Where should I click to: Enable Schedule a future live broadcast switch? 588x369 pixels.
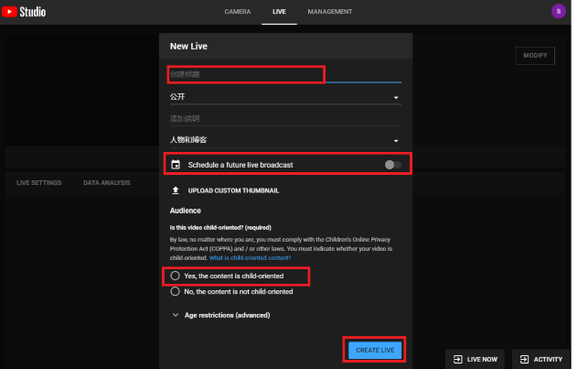tap(392, 165)
